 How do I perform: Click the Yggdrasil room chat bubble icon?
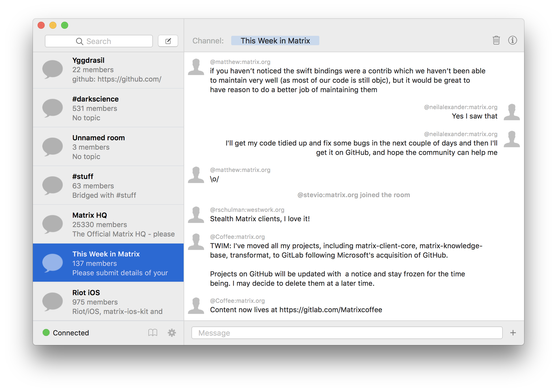53,70
